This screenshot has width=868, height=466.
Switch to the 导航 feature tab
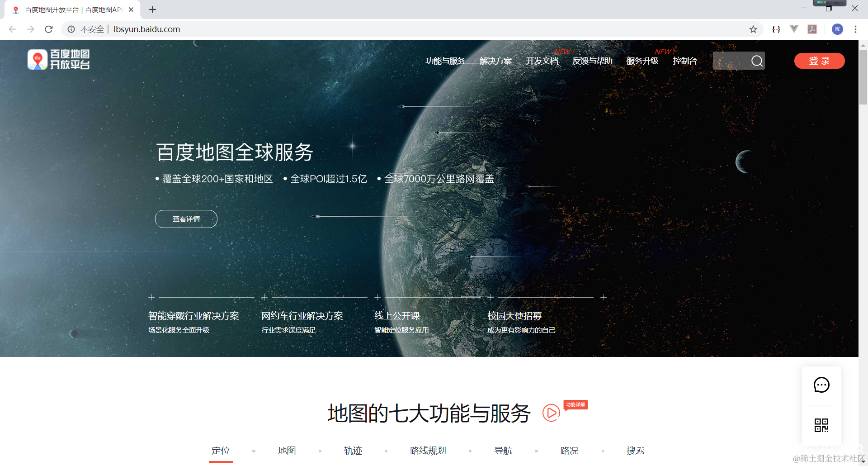click(x=503, y=451)
